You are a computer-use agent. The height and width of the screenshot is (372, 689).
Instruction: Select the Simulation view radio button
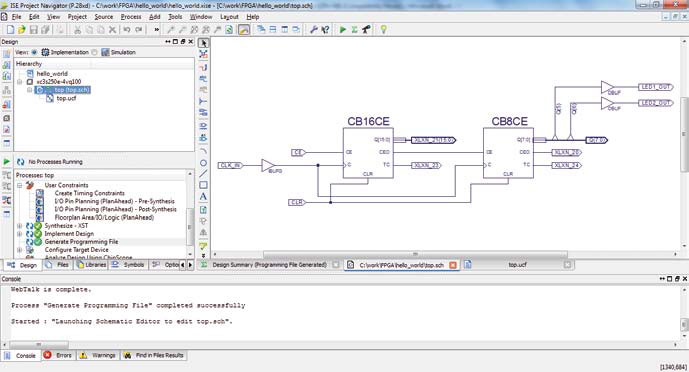coord(94,52)
